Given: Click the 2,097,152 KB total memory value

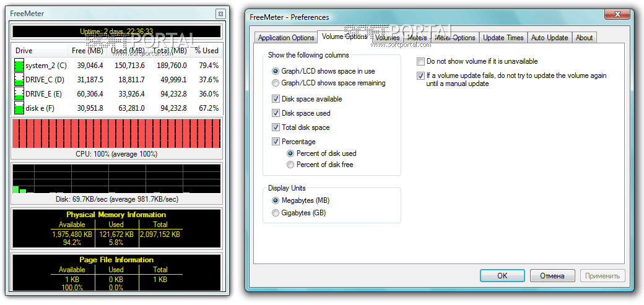Looking at the screenshot, I should point(160,235).
